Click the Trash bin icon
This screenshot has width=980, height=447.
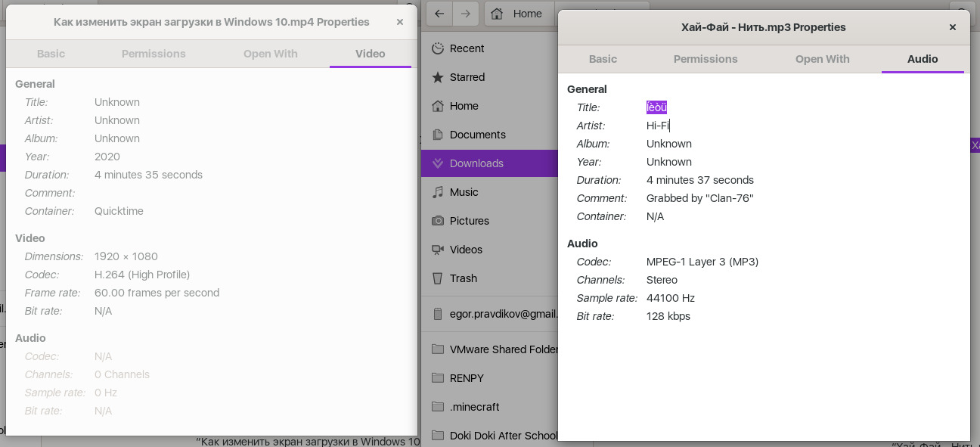[x=437, y=278]
